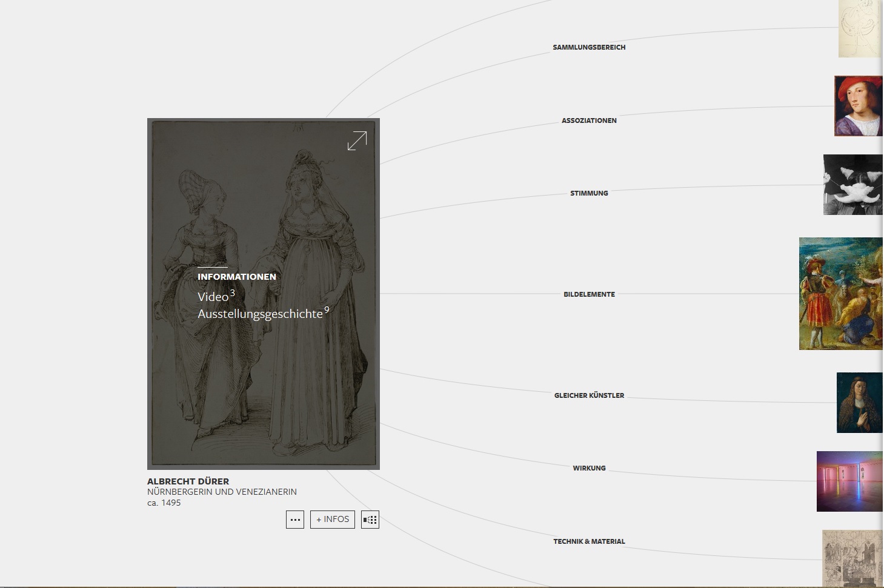Viewport: 884px width, 588px height.
Task: Select the BILDELEMENTE category label
Action: point(589,294)
